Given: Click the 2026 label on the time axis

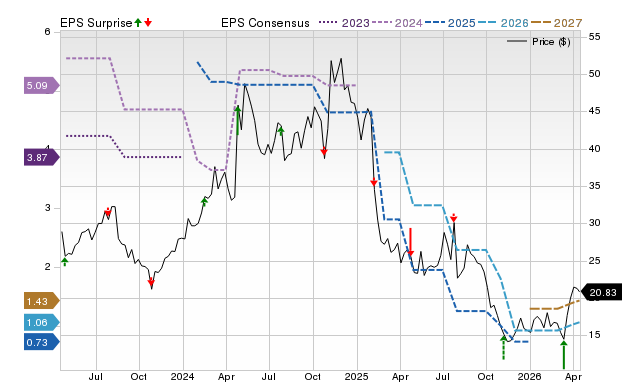Looking at the screenshot, I should pos(529,376).
